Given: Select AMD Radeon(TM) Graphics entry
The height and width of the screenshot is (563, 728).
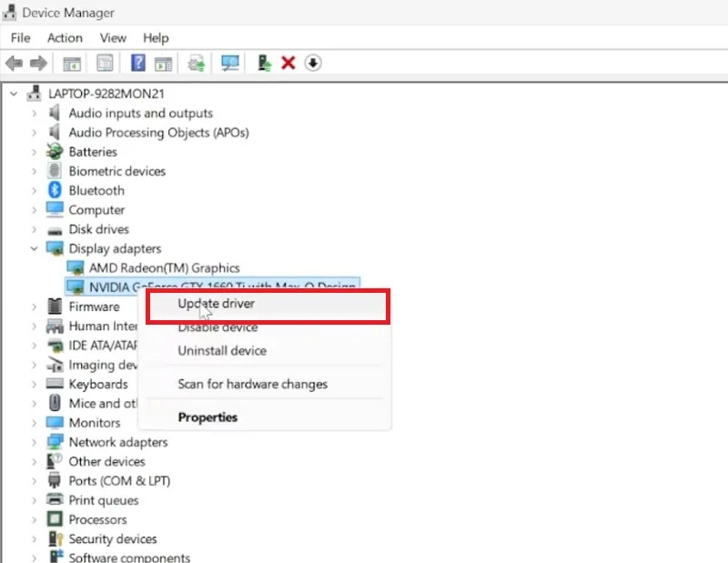Looking at the screenshot, I should click(165, 267).
